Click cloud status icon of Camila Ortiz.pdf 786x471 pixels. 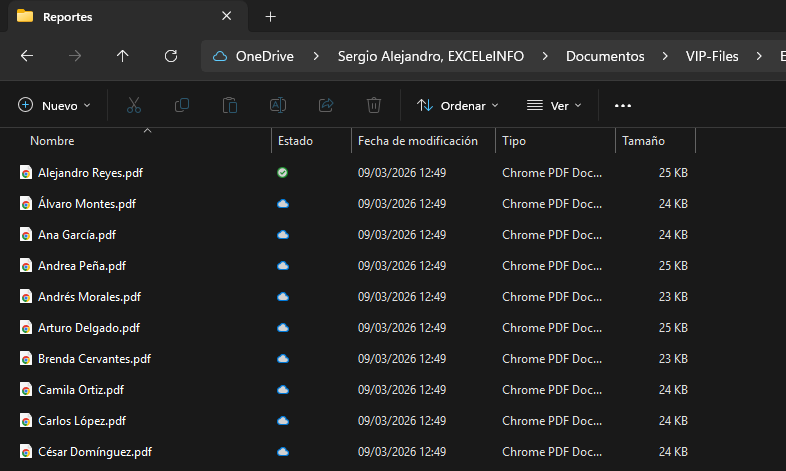[283, 390]
